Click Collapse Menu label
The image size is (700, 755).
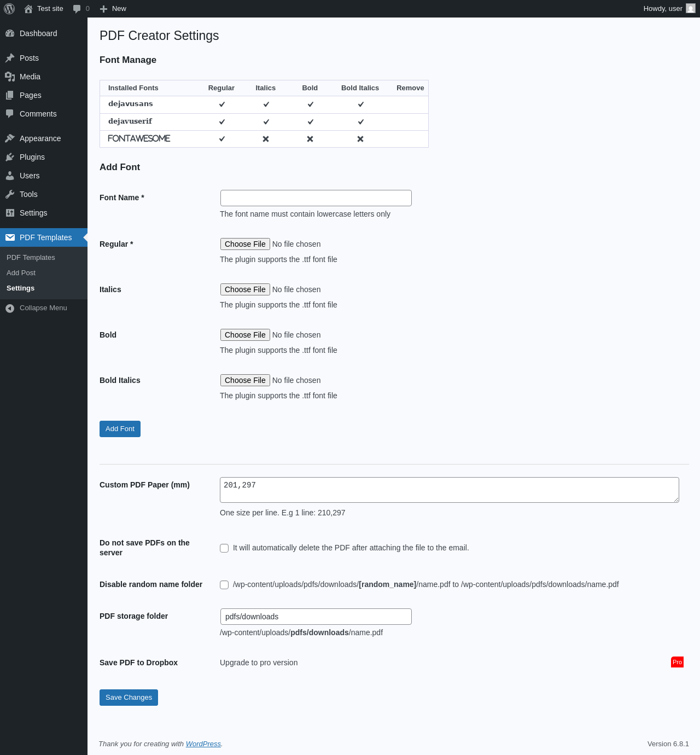(x=43, y=308)
